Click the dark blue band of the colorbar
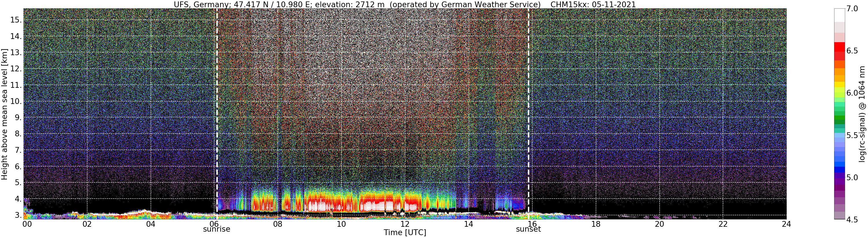 tap(840, 170)
